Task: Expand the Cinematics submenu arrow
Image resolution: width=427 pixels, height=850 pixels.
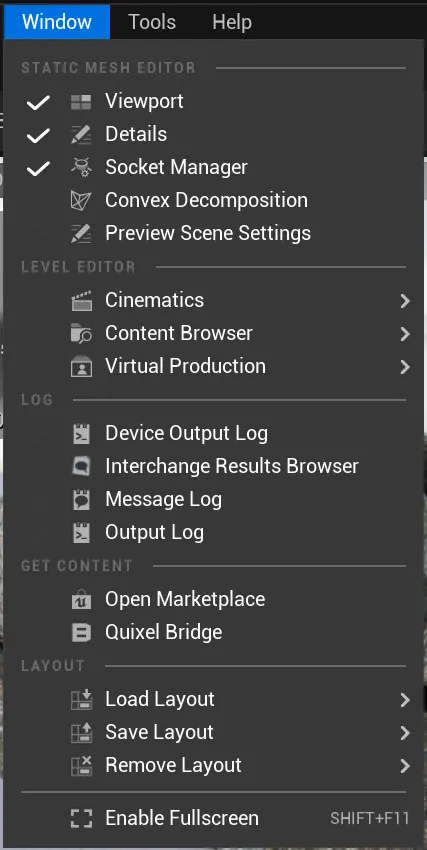Action: 405,301
